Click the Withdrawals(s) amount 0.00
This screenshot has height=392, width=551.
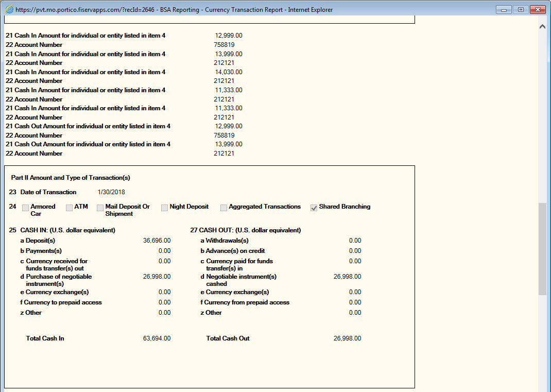coord(355,241)
